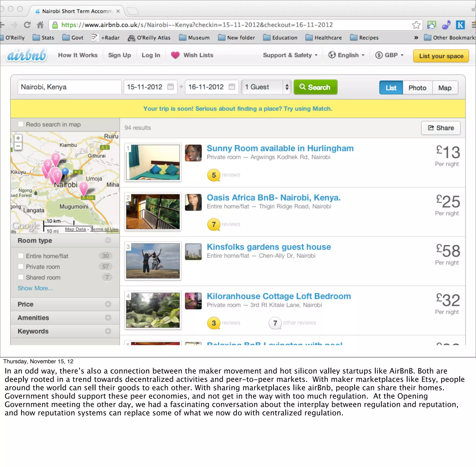The image size is (476, 467).
Task: Click the bookmark star in address bar
Action: [x=416, y=25]
